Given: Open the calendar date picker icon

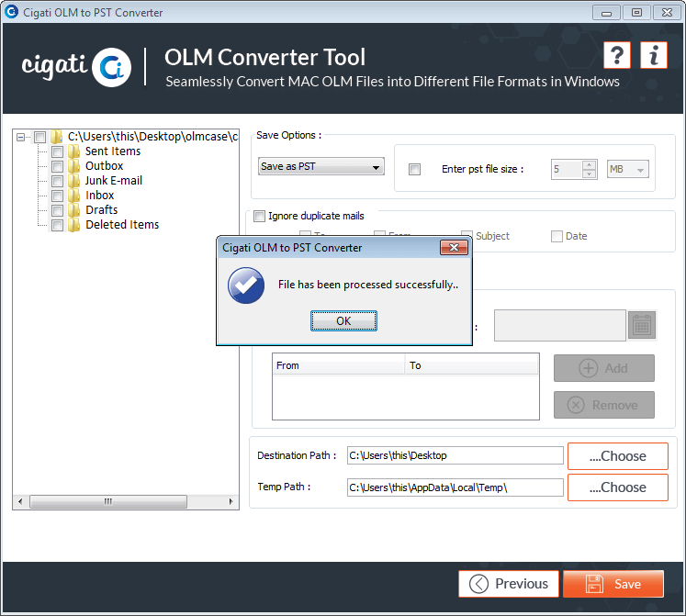Looking at the screenshot, I should click(x=642, y=325).
